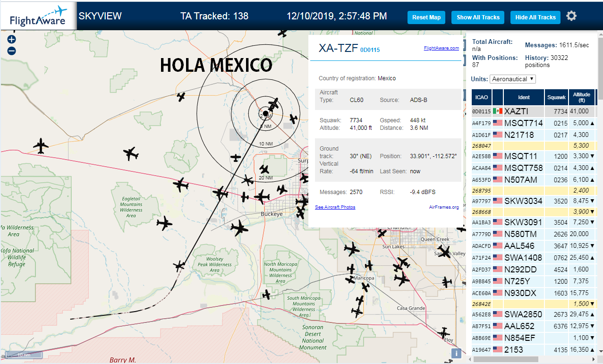Click US flag in SWA1408 row

[x=497, y=257]
